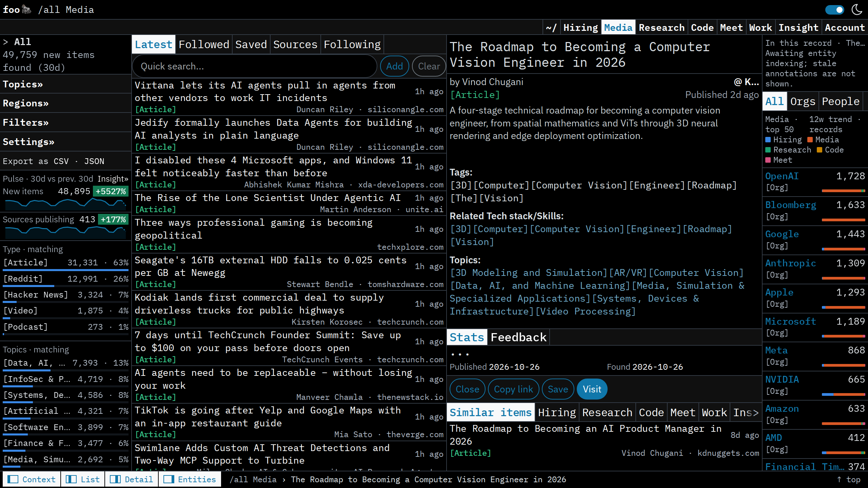Open the Research section in top nav
The width and height of the screenshot is (868, 488).
coord(662,27)
